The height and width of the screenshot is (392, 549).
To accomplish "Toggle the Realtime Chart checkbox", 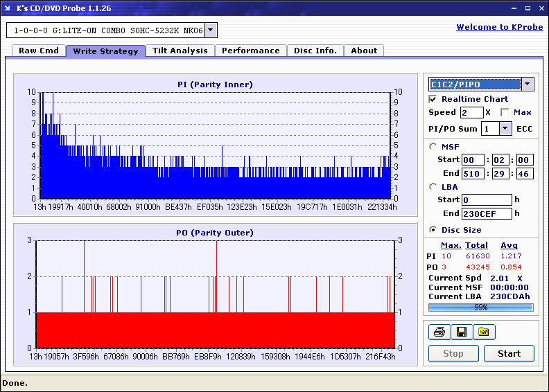I will tap(433, 99).
